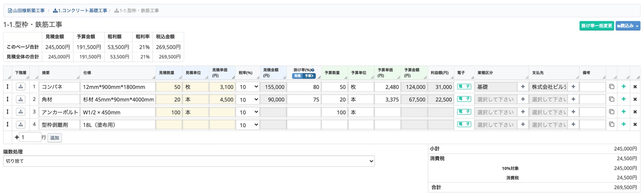Click the 追加 button to add rows
The image size is (644, 196).
pyautogui.click(x=54, y=138)
